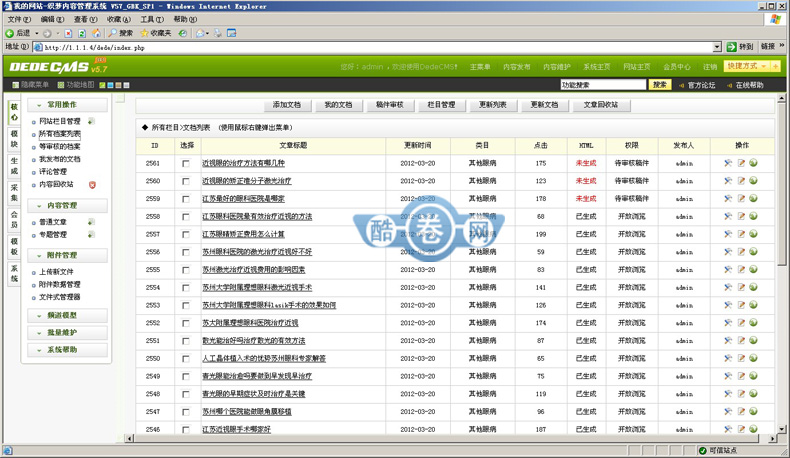This screenshot has width=790, height=458.
Task: Click the edit icon for article 2561
Action: (x=741, y=163)
